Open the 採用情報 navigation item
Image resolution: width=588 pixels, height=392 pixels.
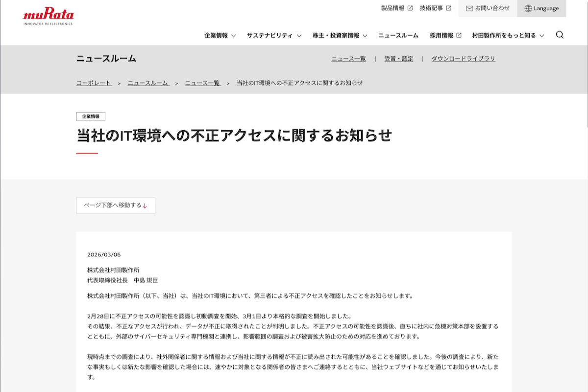[x=442, y=35]
